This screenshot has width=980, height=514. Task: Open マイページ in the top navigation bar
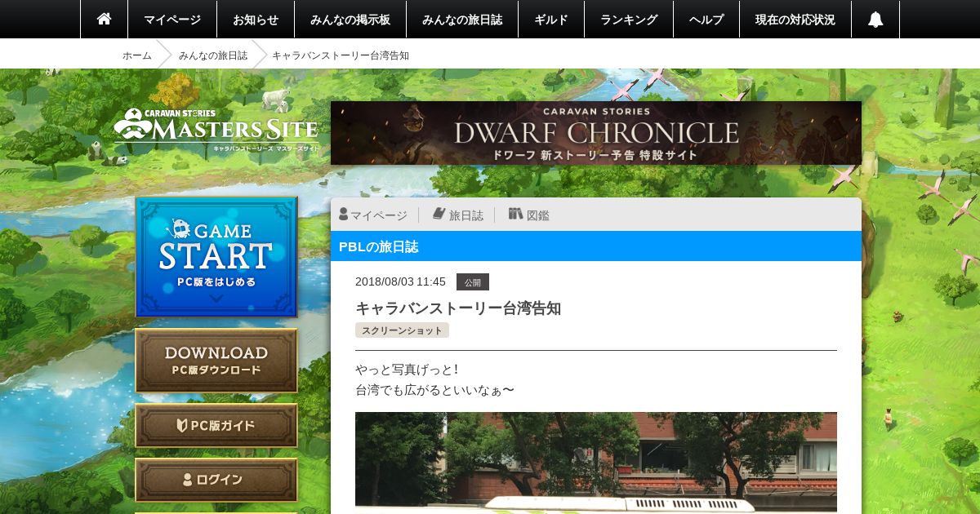pyautogui.click(x=172, y=20)
